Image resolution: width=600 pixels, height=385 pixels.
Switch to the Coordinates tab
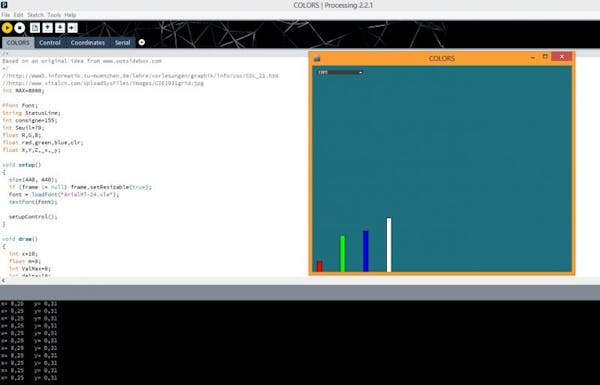pos(88,42)
